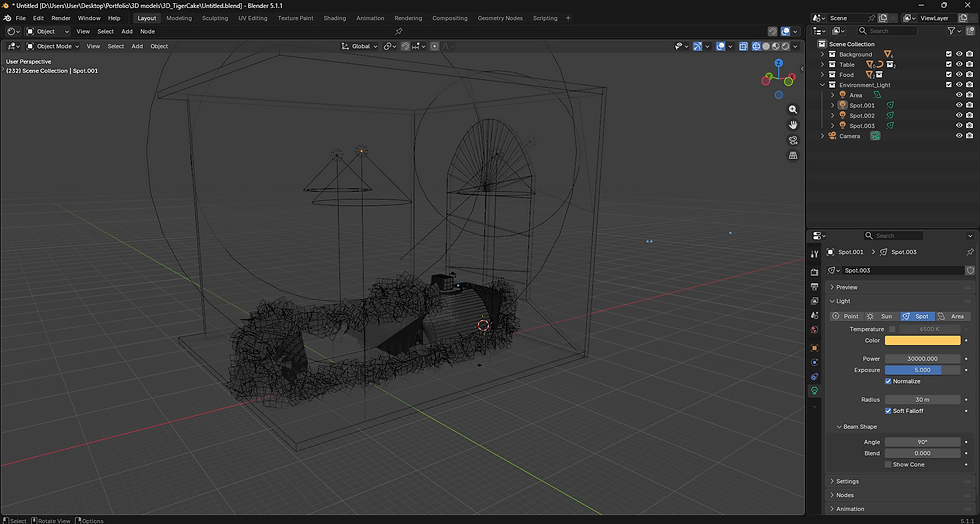The height and width of the screenshot is (524, 980).
Task: Switch to the Geometry Nodes workspace tab
Action: [500, 18]
